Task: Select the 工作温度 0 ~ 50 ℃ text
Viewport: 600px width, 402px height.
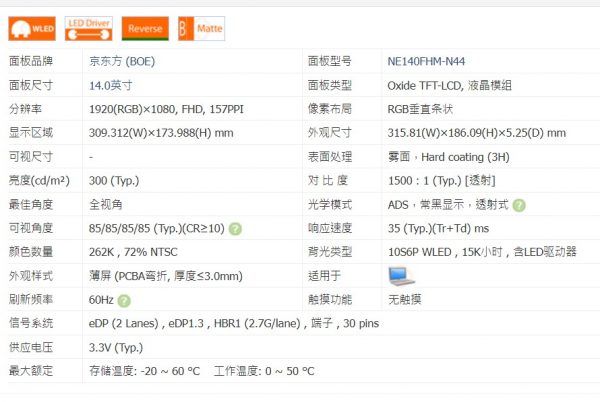Action: click(x=264, y=371)
